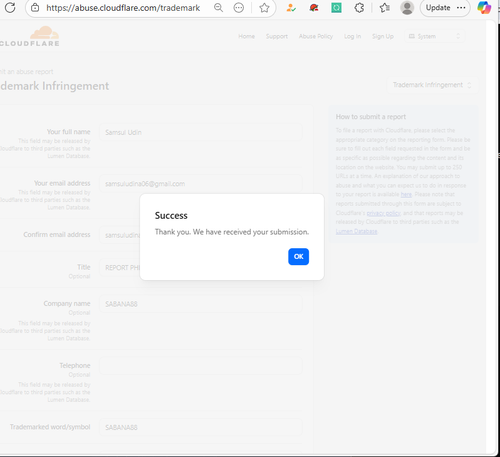The image size is (500, 457).
Task: Click the Your full name input field
Action: coord(201,132)
